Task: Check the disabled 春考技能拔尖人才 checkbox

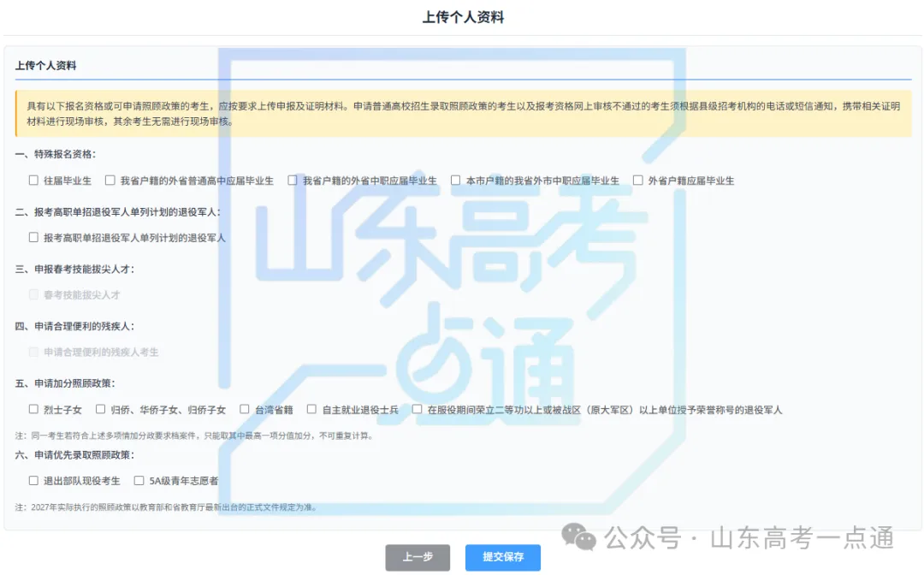Action: point(33,294)
